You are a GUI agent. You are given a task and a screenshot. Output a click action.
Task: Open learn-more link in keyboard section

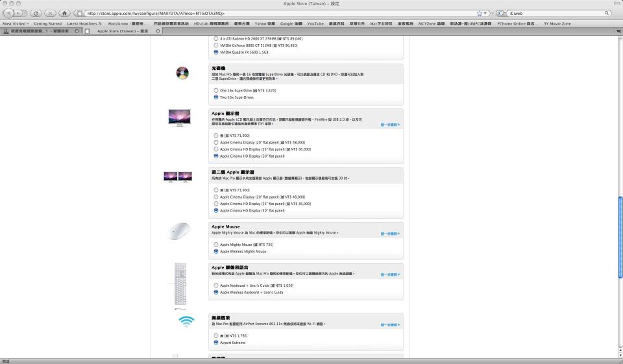click(x=390, y=274)
